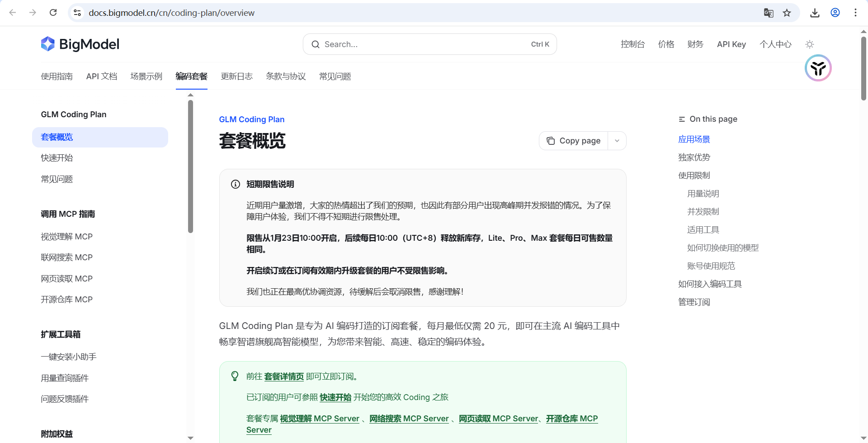The image size is (868, 443).
Task: Open the browser profile icon
Action: (835, 13)
